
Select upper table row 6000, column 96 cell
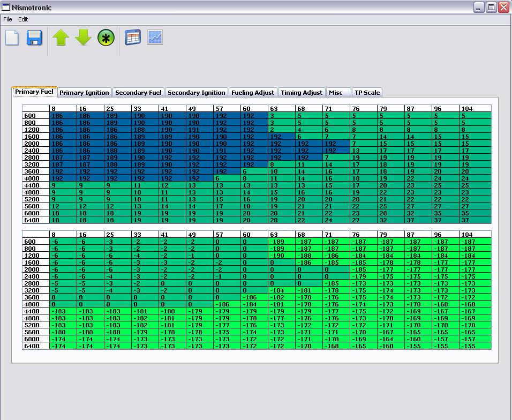(x=446, y=213)
